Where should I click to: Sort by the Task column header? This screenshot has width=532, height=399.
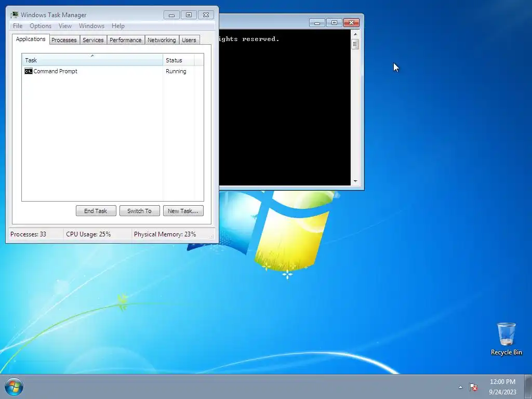pyautogui.click(x=92, y=60)
